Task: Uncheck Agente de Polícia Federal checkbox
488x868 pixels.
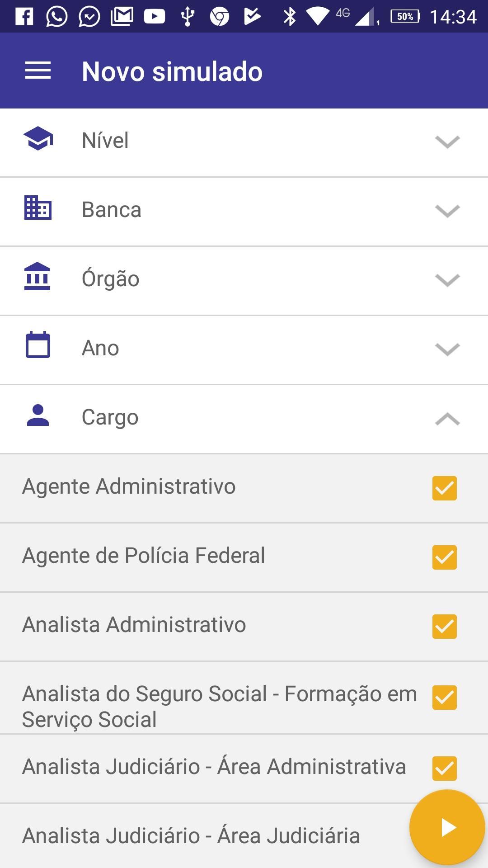Action: (x=445, y=557)
